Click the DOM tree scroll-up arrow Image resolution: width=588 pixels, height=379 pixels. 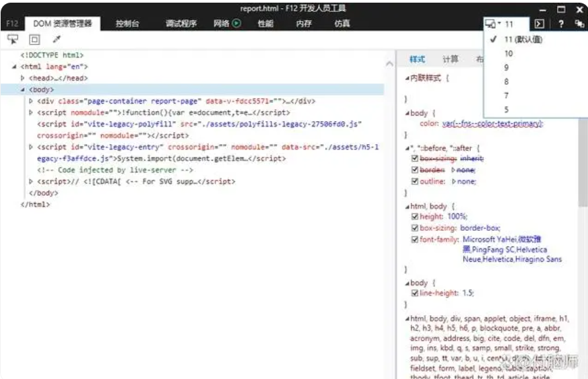pos(389,64)
